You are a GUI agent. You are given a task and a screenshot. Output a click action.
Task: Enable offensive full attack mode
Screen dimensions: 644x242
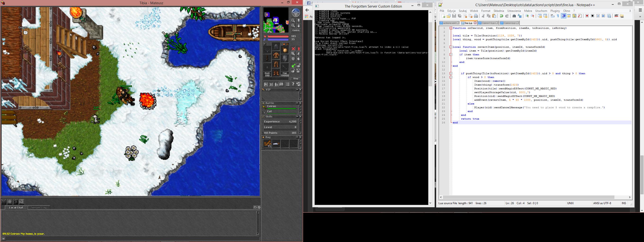pos(293,49)
